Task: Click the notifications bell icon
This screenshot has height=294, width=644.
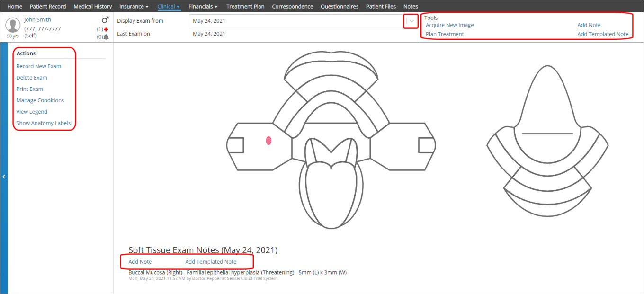Action: (x=106, y=37)
